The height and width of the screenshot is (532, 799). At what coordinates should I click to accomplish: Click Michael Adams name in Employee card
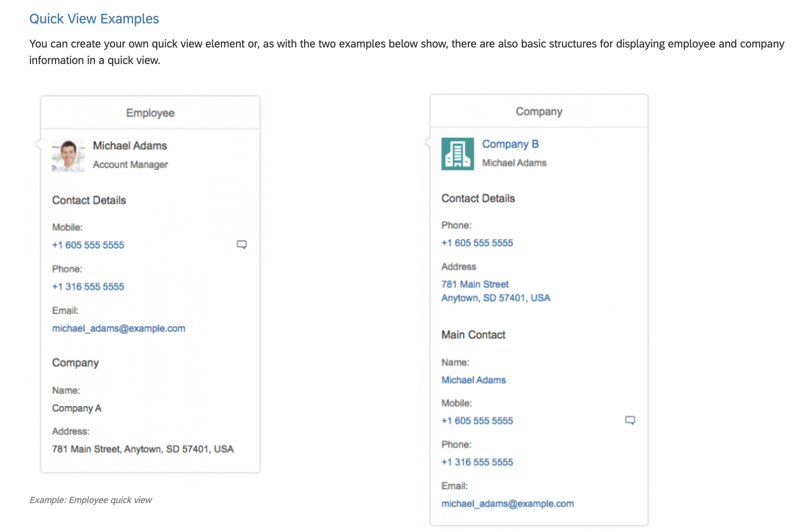pos(130,146)
